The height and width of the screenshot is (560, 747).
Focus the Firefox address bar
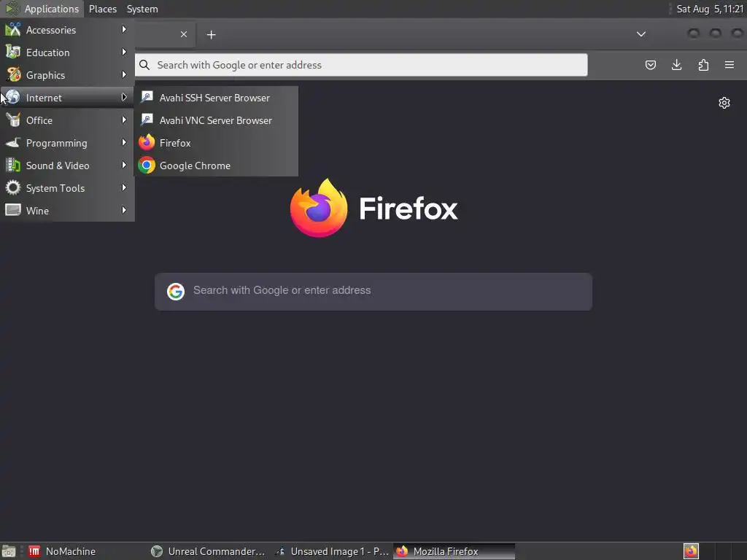361,65
